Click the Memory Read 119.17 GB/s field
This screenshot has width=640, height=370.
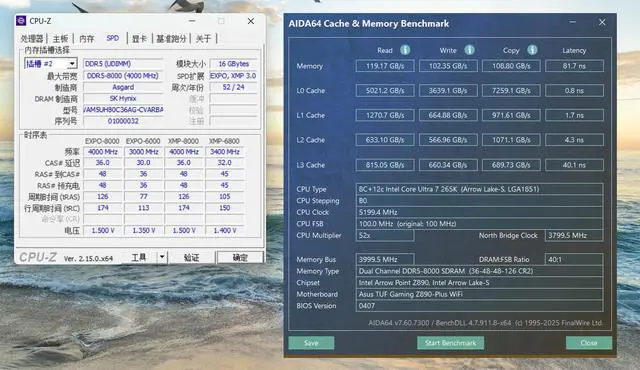click(385, 66)
